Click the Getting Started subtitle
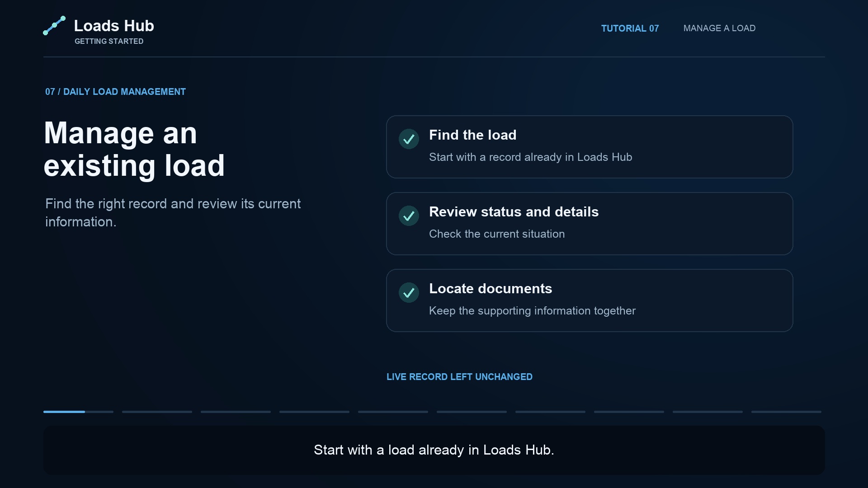This screenshot has width=868, height=488. (x=109, y=41)
